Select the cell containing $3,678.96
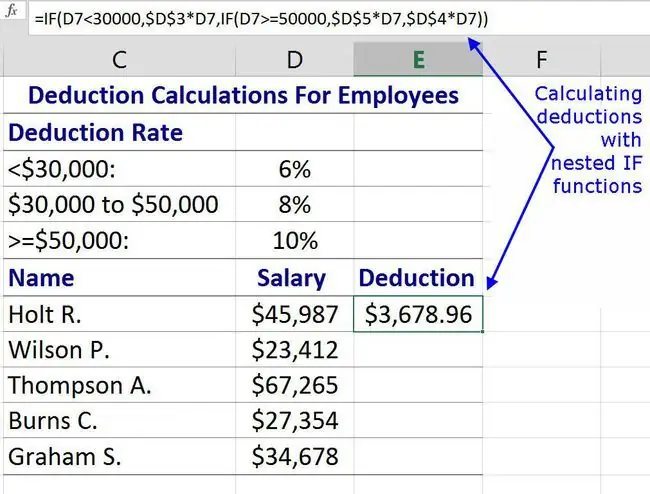The image size is (650, 494). pyautogui.click(x=418, y=314)
